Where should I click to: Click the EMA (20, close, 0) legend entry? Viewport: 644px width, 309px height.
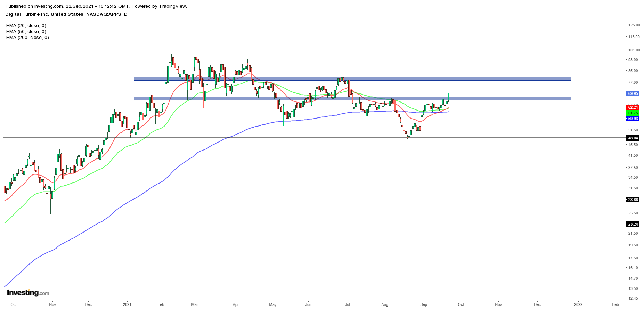pyautogui.click(x=26, y=26)
